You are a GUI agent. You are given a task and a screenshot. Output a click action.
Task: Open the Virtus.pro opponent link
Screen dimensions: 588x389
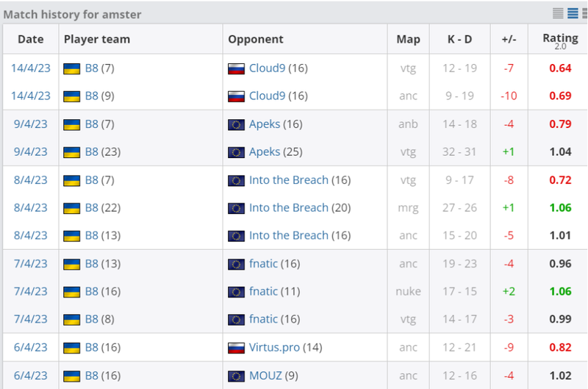click(274, 347)
